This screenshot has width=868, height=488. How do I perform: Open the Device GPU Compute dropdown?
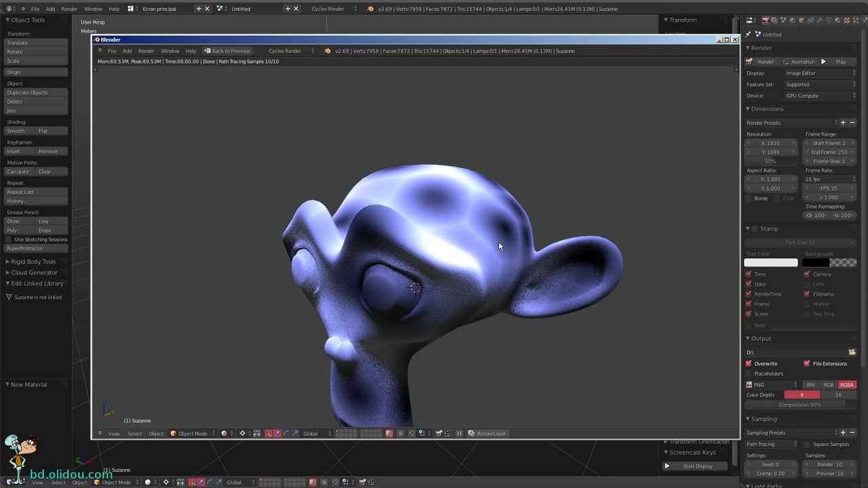820,96
